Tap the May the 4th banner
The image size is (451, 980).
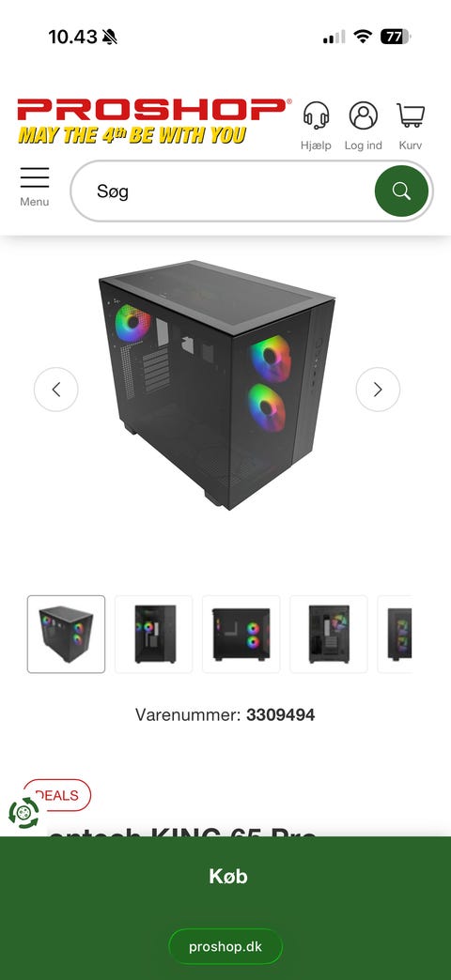tap(132, 135)
